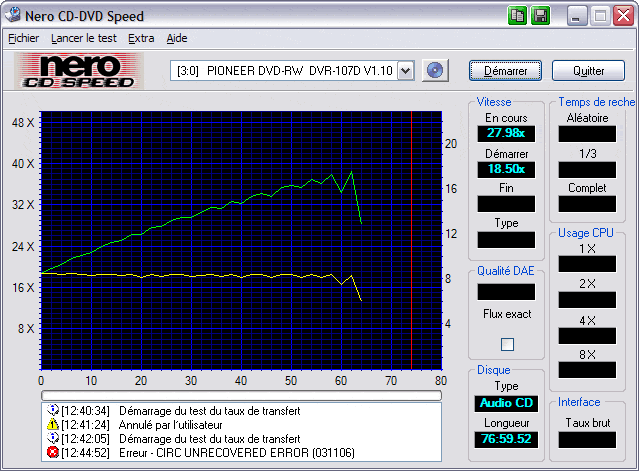Click the test progress bar under the graph

241,396
